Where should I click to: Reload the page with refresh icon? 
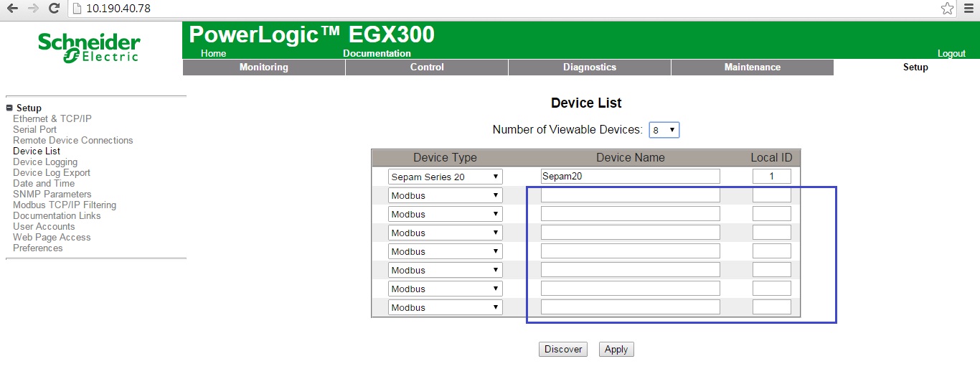tap(54, 9)
